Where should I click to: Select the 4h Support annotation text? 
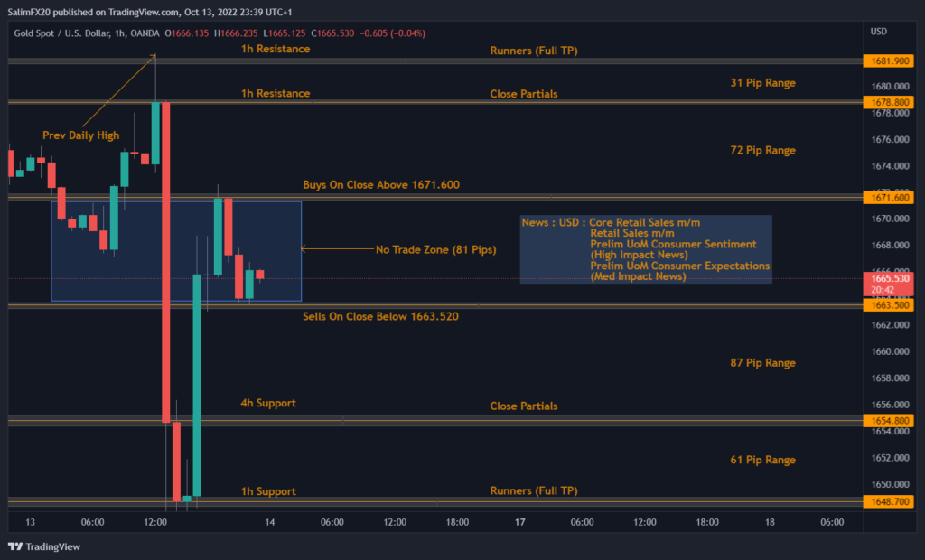[x=267, y=403]
